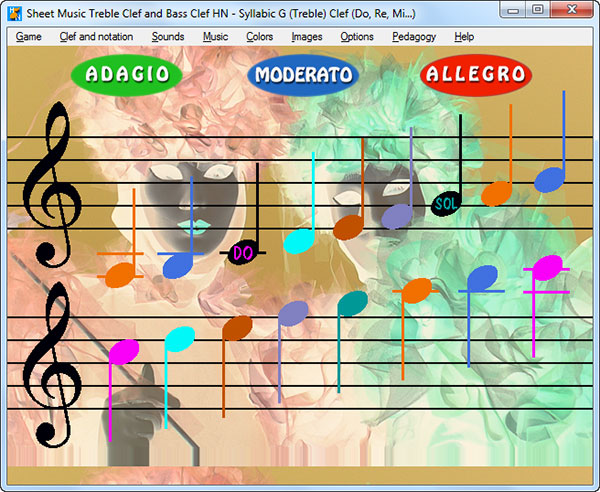The image size is (600, 492).
Task: Click the purple note on lower staff
Action: point(293,314)
